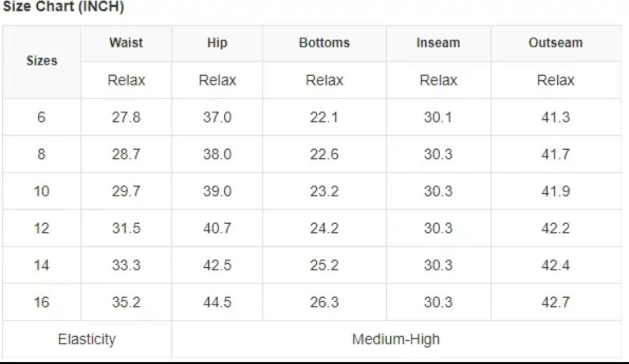Click the Hip column header

point(217,43)
